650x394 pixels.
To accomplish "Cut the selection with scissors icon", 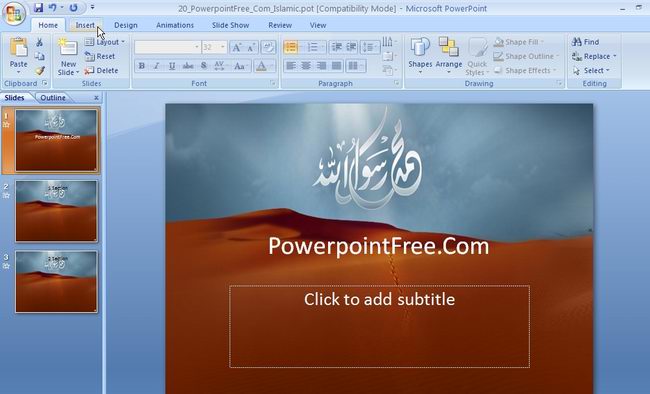I will [39, 42].
